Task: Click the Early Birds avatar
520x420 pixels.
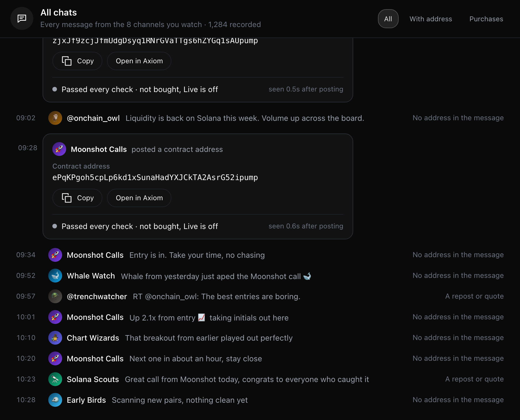Action: point(55,400)
